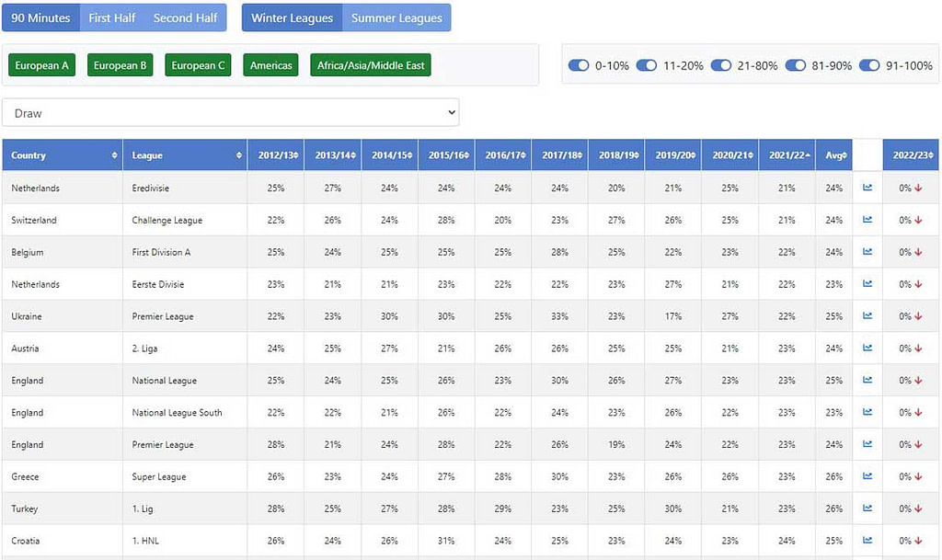View chart for Switzerland Challenge League

[x=866, y=220]
